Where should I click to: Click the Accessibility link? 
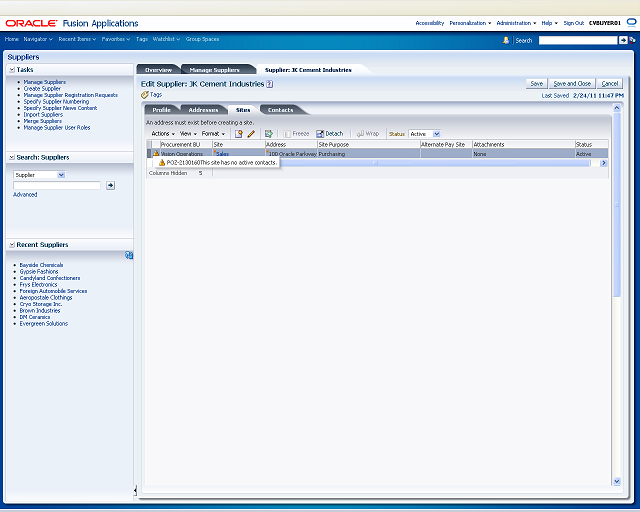(429, 23)
